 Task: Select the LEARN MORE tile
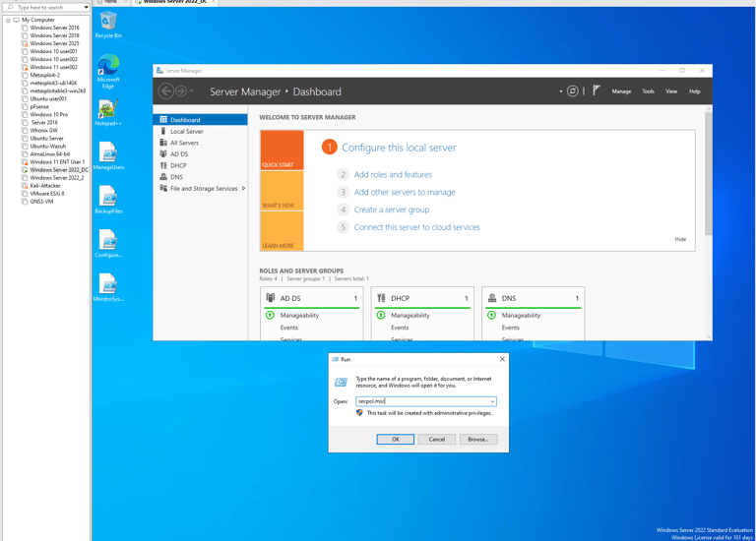click(x=283, y=231)
